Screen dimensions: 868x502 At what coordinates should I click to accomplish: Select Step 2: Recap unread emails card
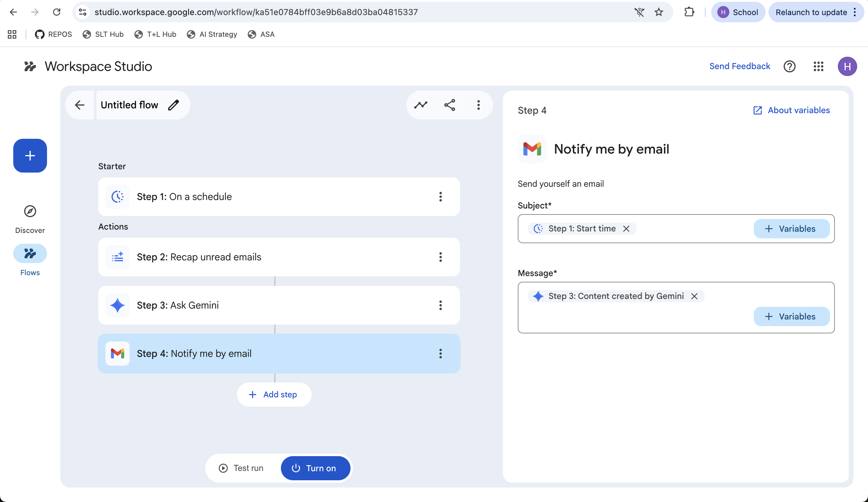click(279, 257)
